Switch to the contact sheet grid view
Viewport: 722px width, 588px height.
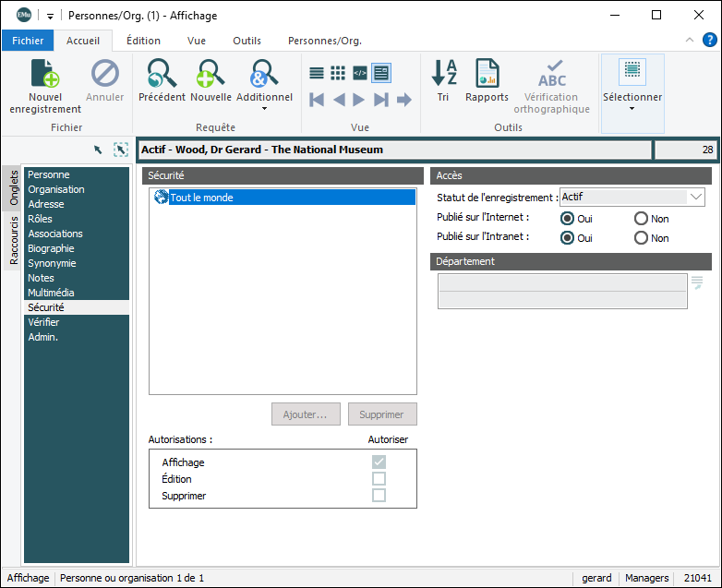(x=338, y=73)
